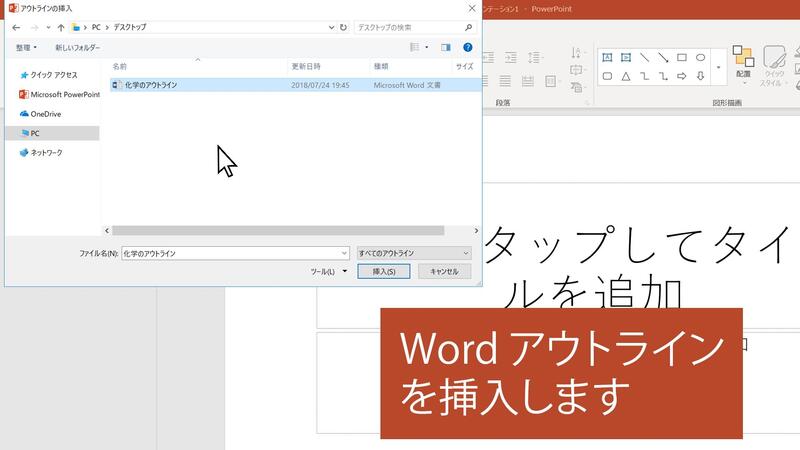Click the align text icon in ribbon

[577, 70]
